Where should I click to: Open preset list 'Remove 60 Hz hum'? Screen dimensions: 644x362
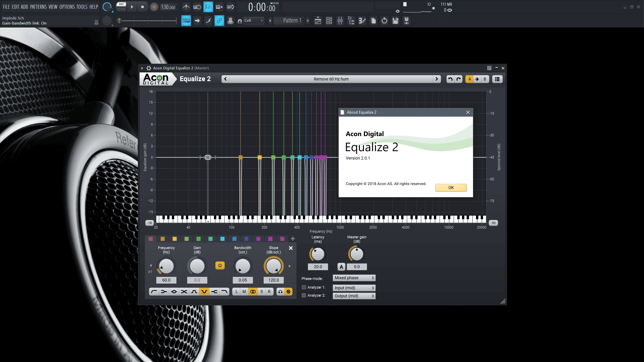tap(331, 79)
